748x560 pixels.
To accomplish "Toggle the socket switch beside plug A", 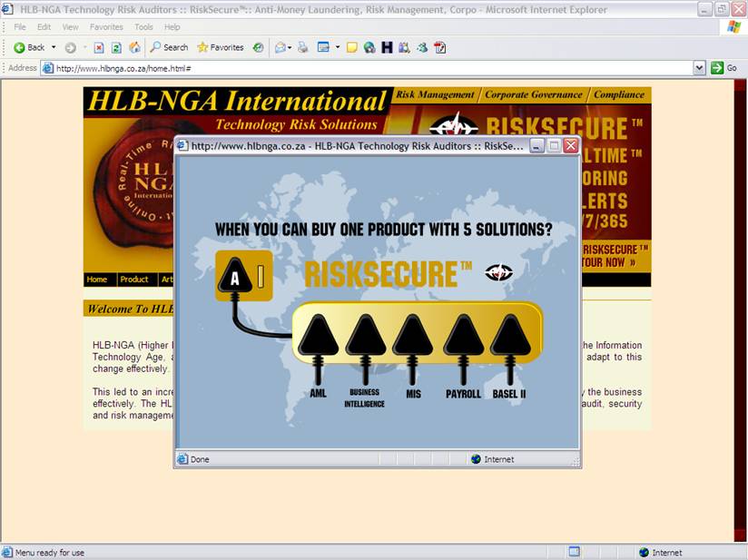I will pyautogui.click(x=261, y=276).
